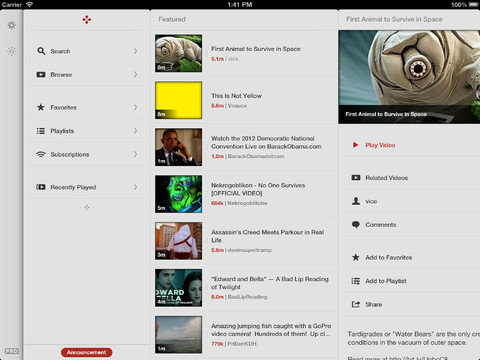Image resolution: width=480 pixels, height=360 pixels.
Task: Select 'Nekrogoblikon - No One Survives' title
Action: tap(258, 189)
